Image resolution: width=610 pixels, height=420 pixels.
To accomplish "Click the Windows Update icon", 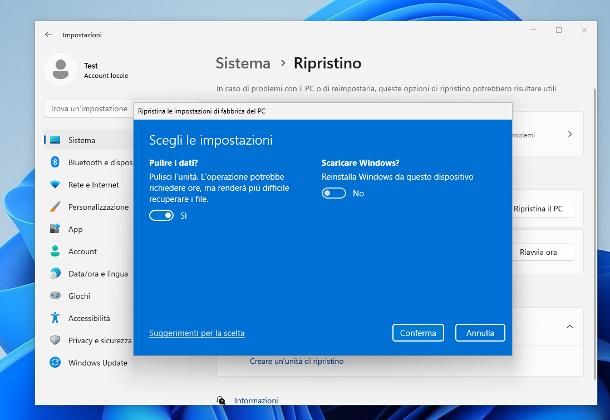I will point(55,362).
